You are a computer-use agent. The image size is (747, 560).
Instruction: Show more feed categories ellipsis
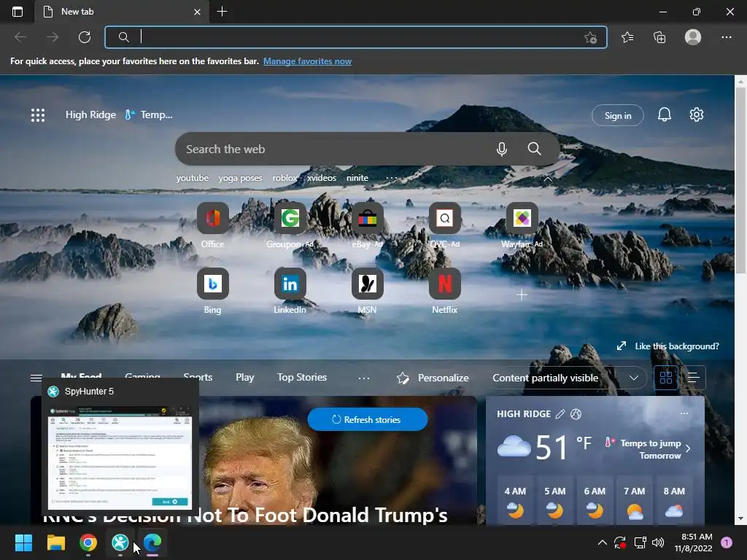363,378
